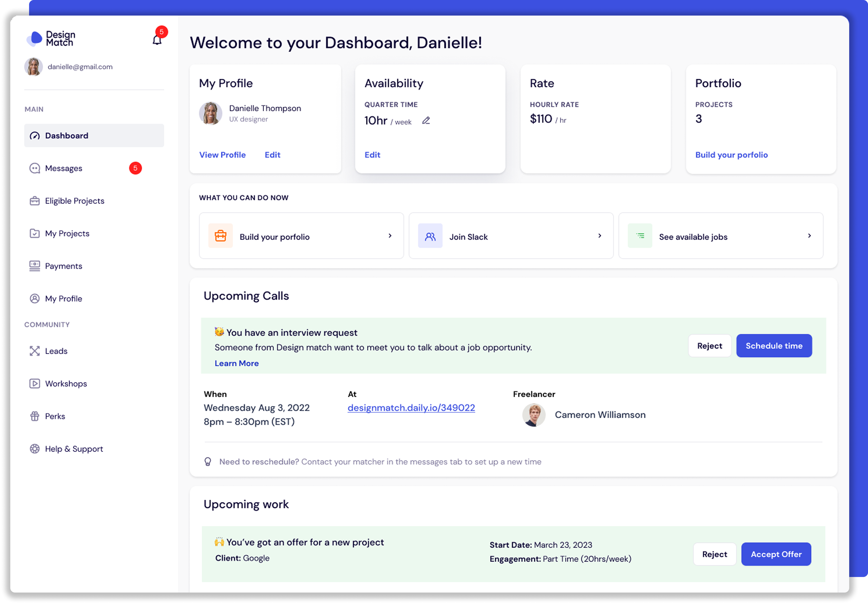Click the orange portfolio briefcase icon
868x604 pixels.
click(220, 235)
